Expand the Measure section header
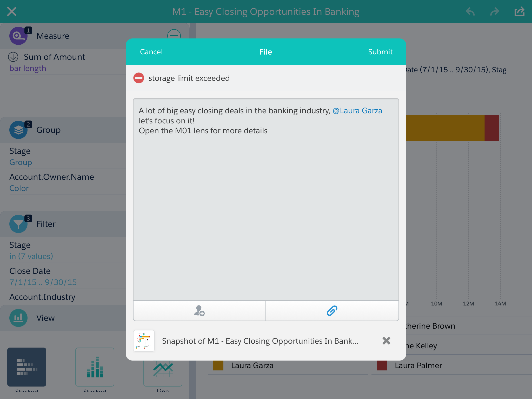 click(53, 36)
